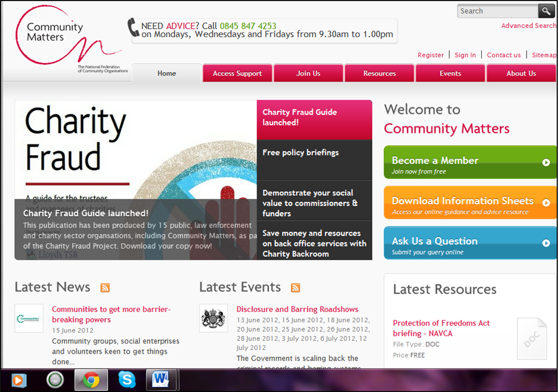Select the Home navigation tab

(x=167, y=73)
